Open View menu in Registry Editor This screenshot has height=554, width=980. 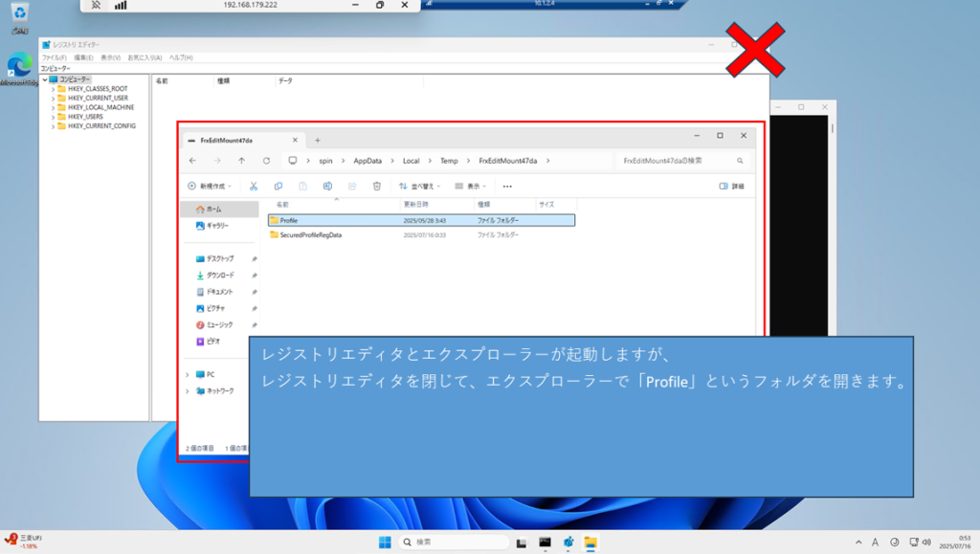(110, 57)
